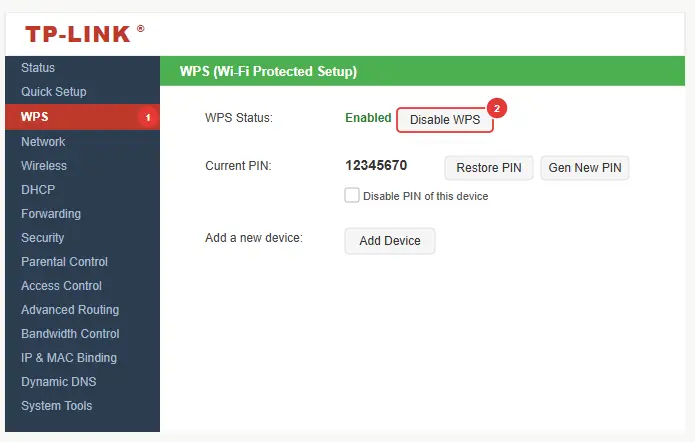
Task: Click Restore PIN button
Action: (x=488, y=168)
